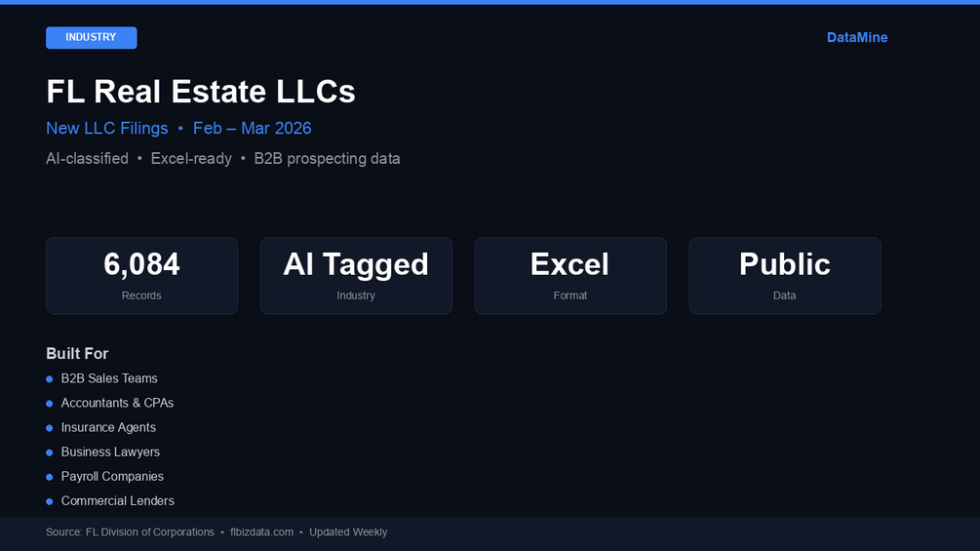Screen dimensions: 980x551
Task: Click the Feb – Mar 2026 date range
Action: [x=252, y=128]
